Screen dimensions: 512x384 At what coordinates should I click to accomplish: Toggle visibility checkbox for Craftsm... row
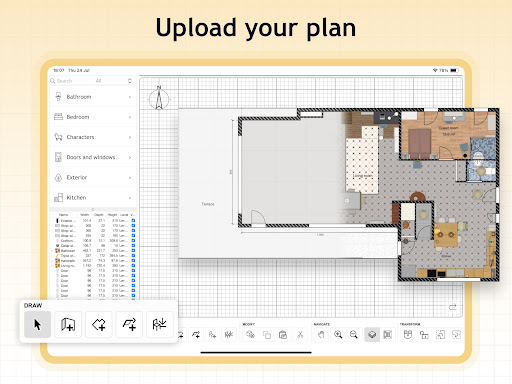tap(133, 241)
